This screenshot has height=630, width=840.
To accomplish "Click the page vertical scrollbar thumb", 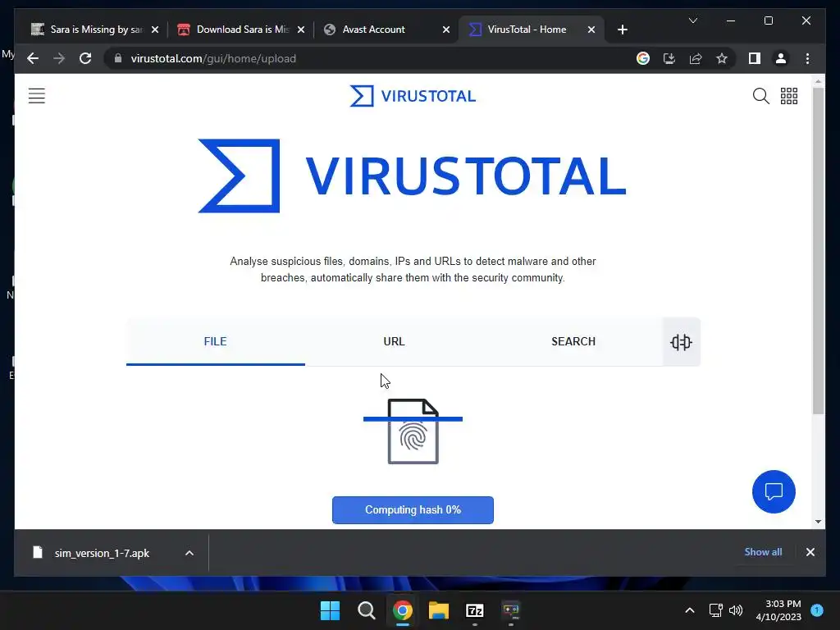I will 818,251.
